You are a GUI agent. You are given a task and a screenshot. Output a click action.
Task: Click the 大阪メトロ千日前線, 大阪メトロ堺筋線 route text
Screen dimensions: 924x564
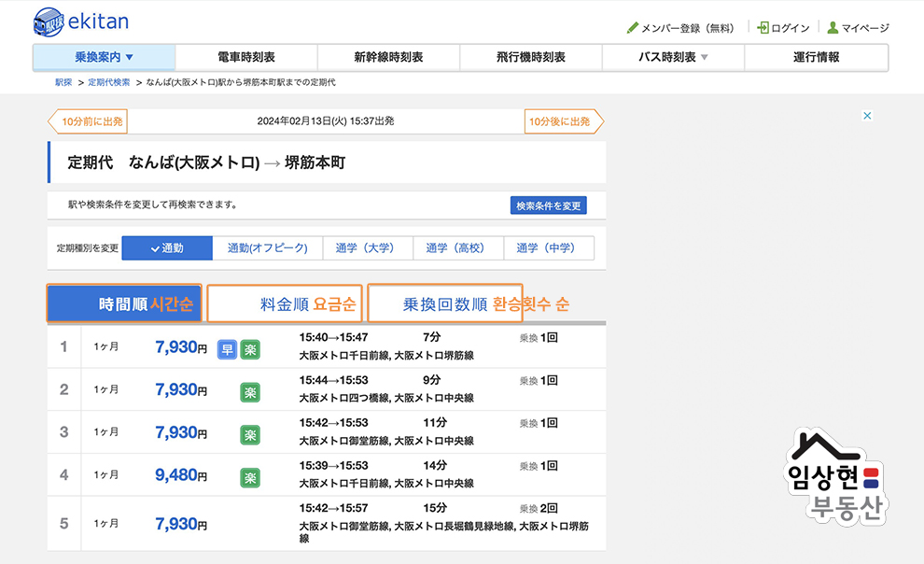386,356
